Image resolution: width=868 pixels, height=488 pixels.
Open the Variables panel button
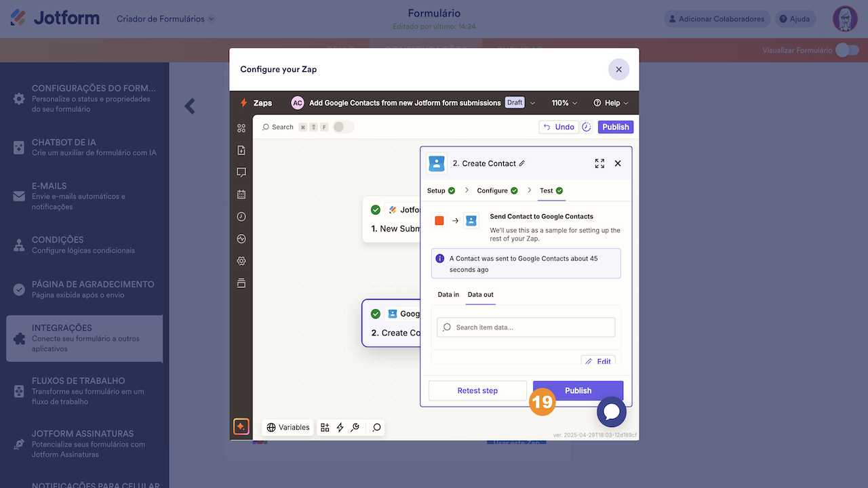[x=288, y=428]
